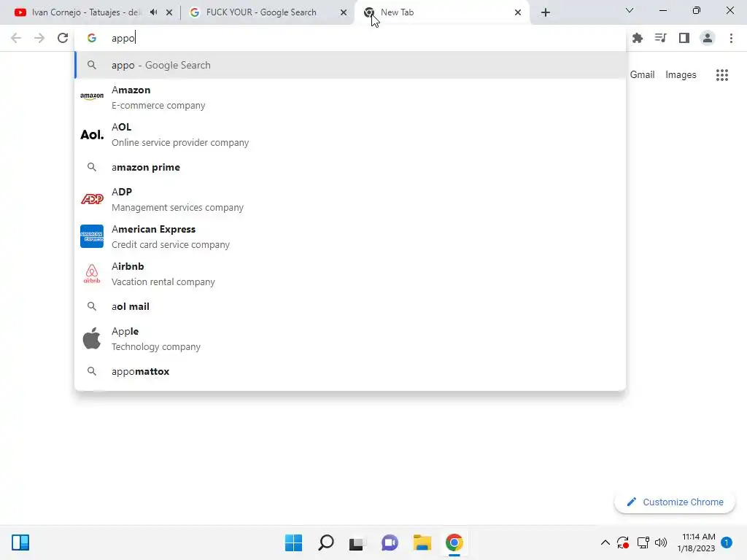The width and height of the screenshot is (747, 560).
Task: Click the Customize Chrome button
Action: point(675,502)
